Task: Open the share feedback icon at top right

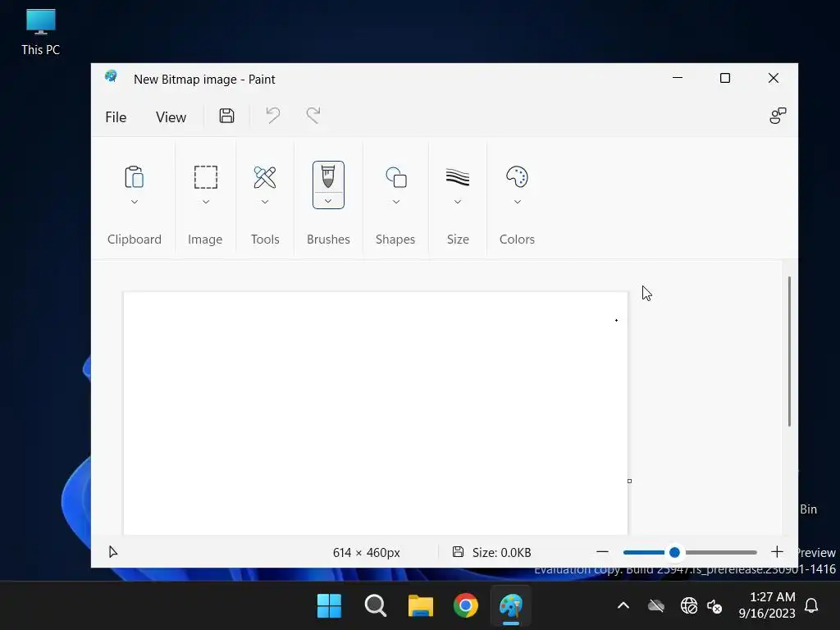Action: click(x=778, y=116)
